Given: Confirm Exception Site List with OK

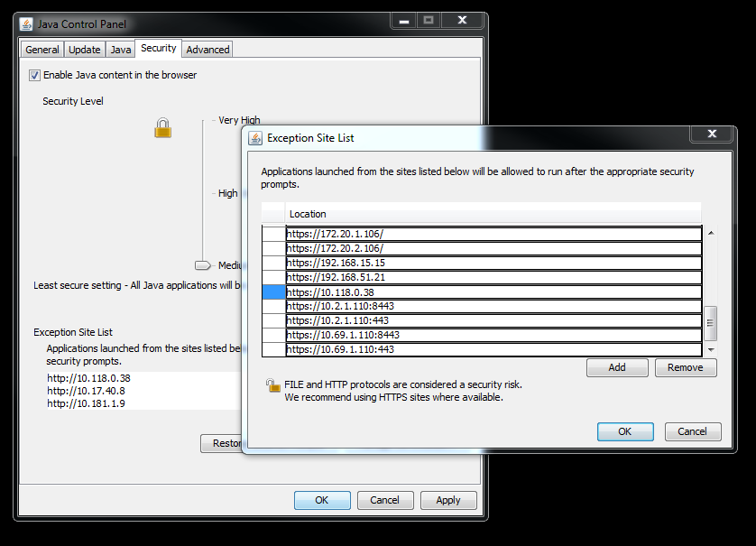Looking at the screenshot, I should (625, 431).
